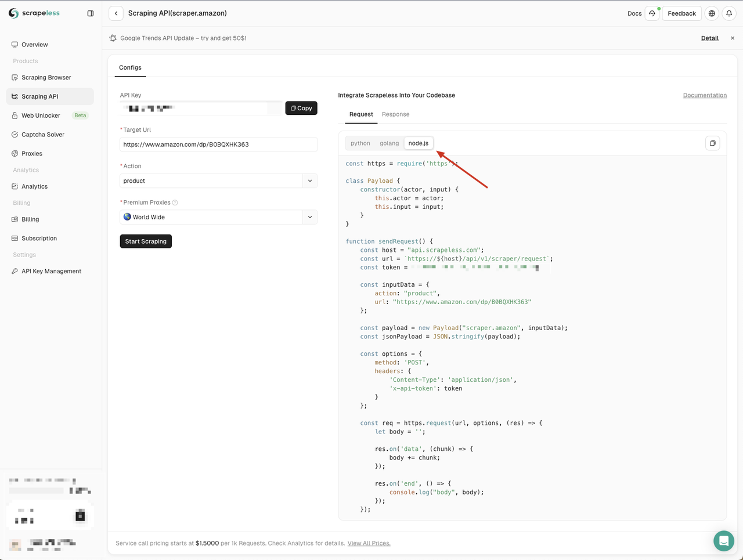Click the Analytics chart icon
This screenshot has width=743, height=560.
coord(15,187)
